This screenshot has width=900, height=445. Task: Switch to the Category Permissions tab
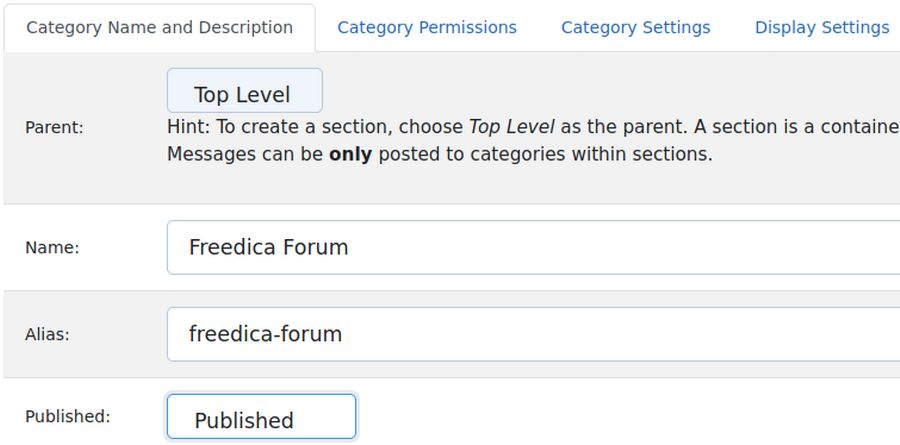click(427, 27)
